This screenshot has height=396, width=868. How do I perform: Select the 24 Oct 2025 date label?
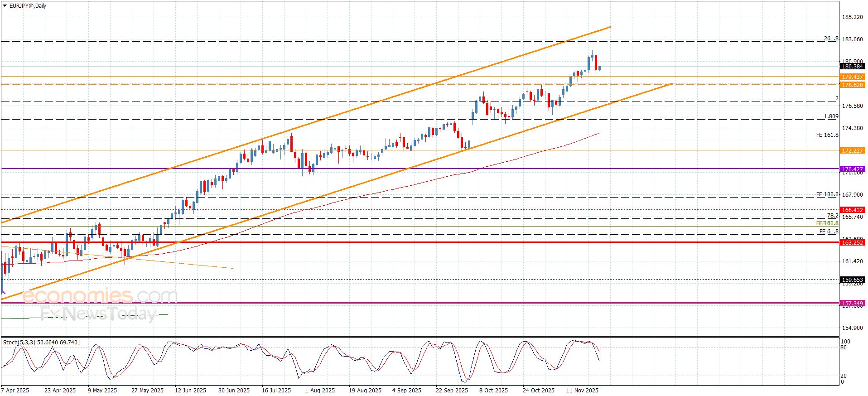tap(539, 391)
